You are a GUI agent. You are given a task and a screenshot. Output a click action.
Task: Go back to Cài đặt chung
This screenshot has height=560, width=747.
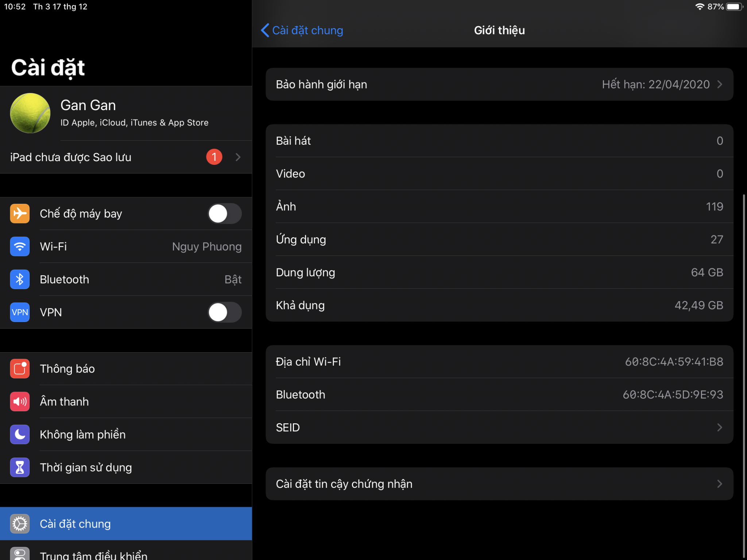point(302,30)
